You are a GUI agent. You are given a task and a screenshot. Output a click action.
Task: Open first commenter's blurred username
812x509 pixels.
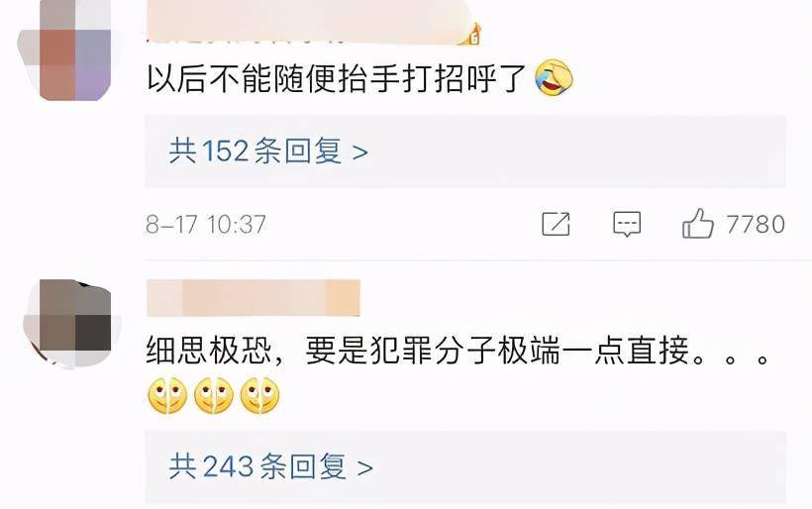(x=306, y=21)
